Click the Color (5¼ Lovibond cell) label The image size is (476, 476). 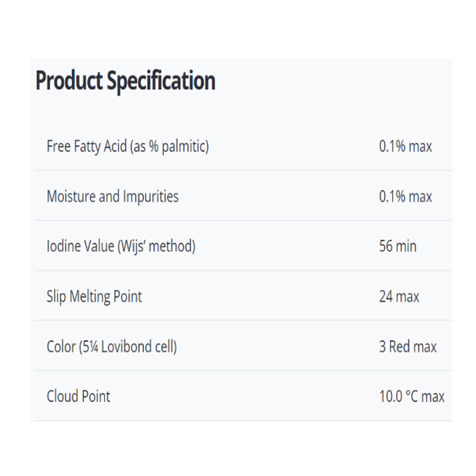tap(112, 346)
